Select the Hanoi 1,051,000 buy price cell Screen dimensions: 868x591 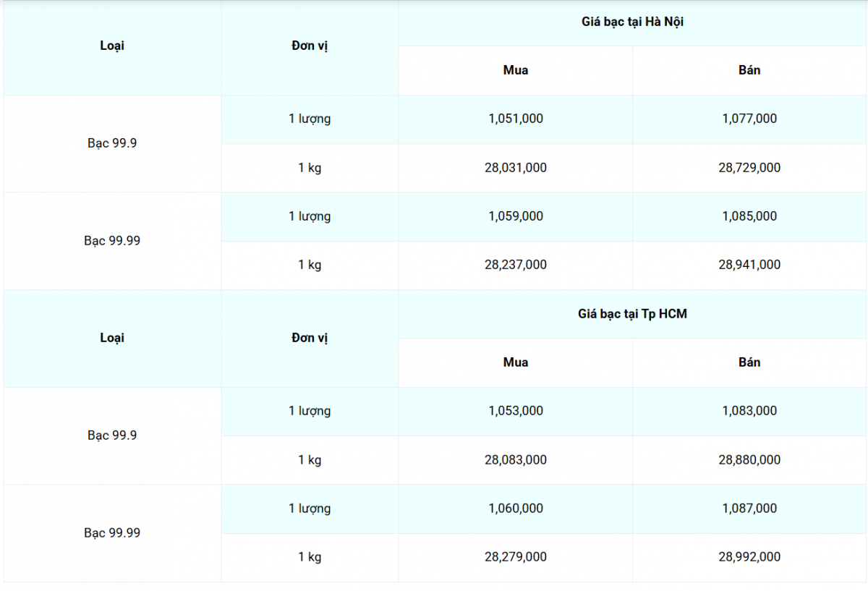[x=515, y=119]
